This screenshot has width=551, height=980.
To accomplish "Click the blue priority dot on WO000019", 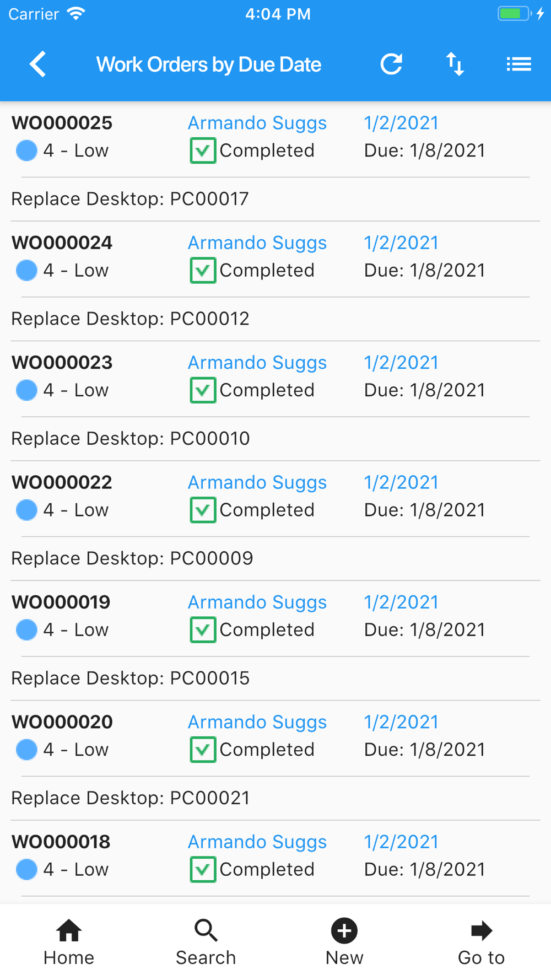I will [x=26, y=630].
